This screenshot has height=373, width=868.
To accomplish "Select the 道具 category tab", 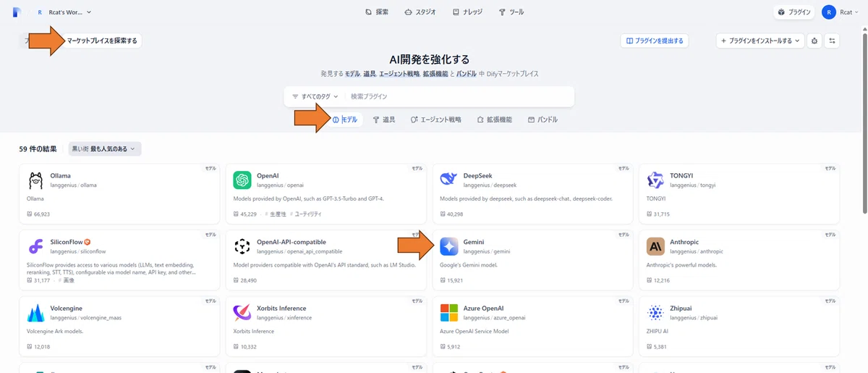I will click(384, 120).
